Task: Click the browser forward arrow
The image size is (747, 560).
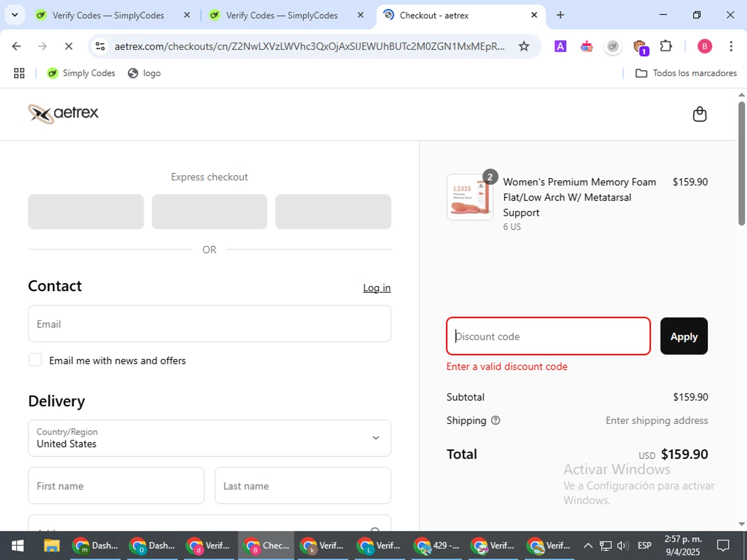Action: [42, 46]
